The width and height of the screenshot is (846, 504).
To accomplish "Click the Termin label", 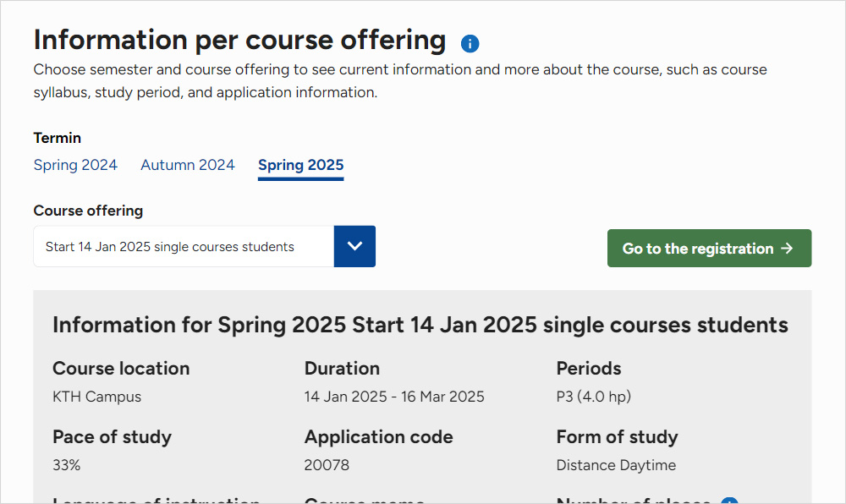I will click(x=58, y=138).
